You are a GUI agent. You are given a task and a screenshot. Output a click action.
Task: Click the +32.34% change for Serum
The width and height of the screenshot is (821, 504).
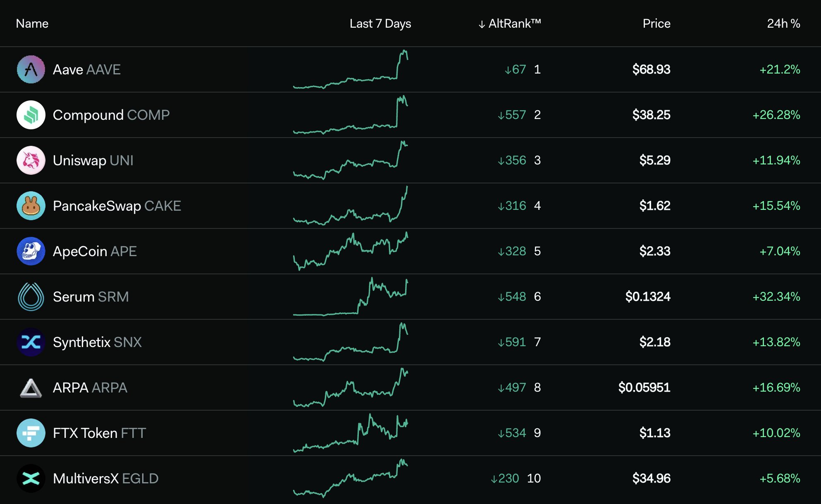[x=776, y=297]
